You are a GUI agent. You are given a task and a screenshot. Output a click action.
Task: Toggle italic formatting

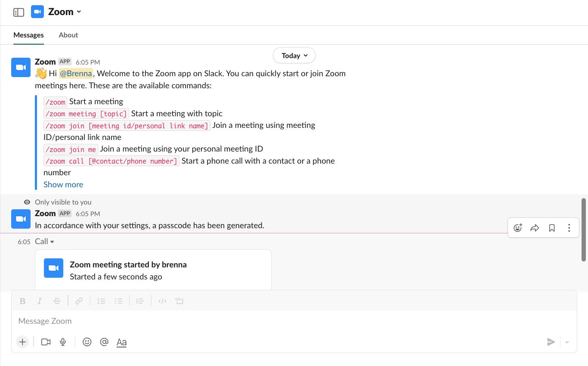(40, 301)
